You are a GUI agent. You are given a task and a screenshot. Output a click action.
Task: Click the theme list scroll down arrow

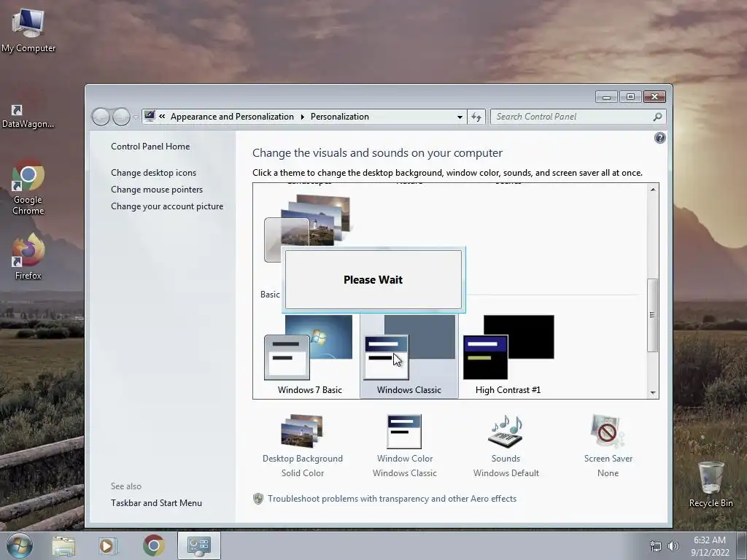pos(653,393)
